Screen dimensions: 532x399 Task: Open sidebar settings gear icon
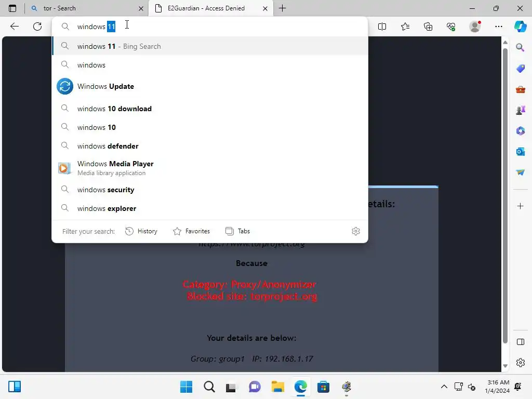tap(521, 363)
